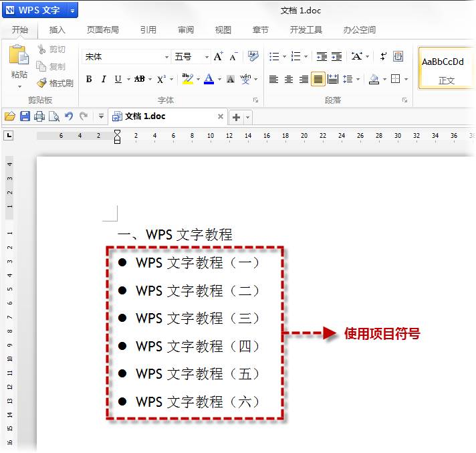Open the 审阅 ribbon tab

tap(185, 29)
